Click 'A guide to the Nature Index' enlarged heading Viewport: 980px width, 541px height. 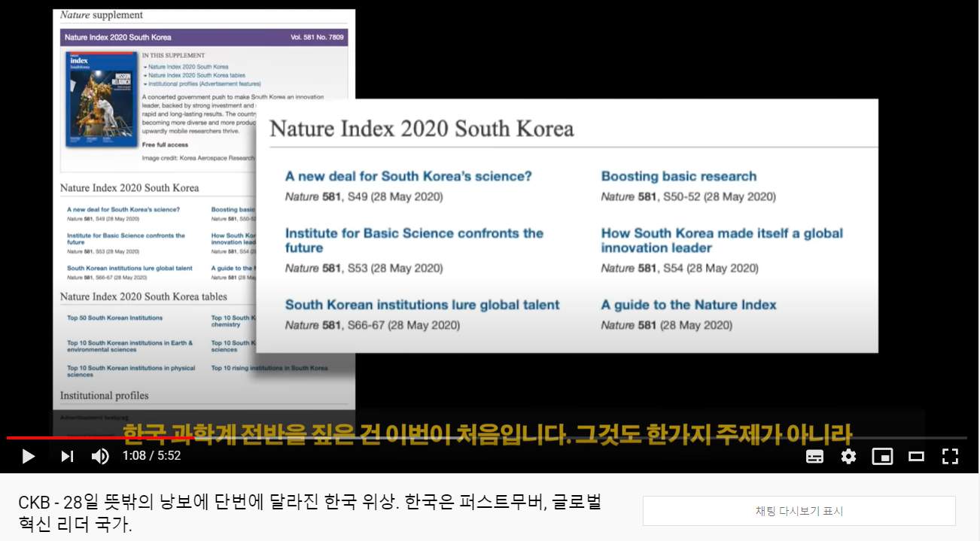[689, 305]
